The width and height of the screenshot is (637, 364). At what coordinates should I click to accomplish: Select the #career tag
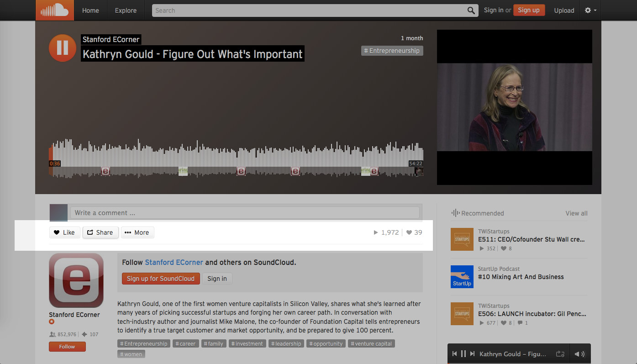tap(186, 344)
